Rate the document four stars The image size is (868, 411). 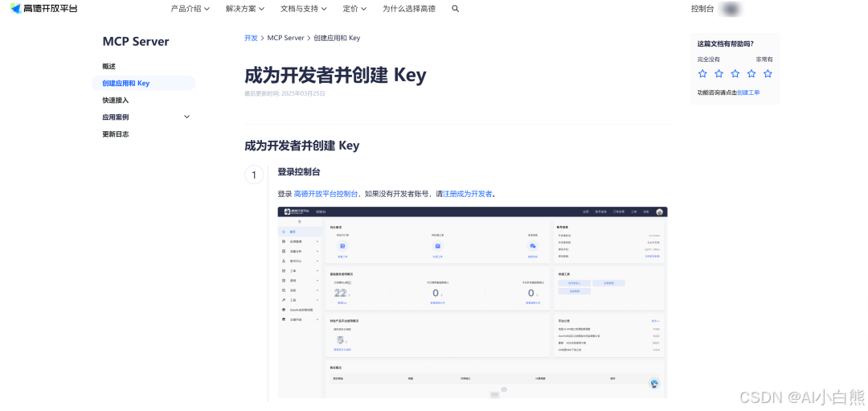751,74
